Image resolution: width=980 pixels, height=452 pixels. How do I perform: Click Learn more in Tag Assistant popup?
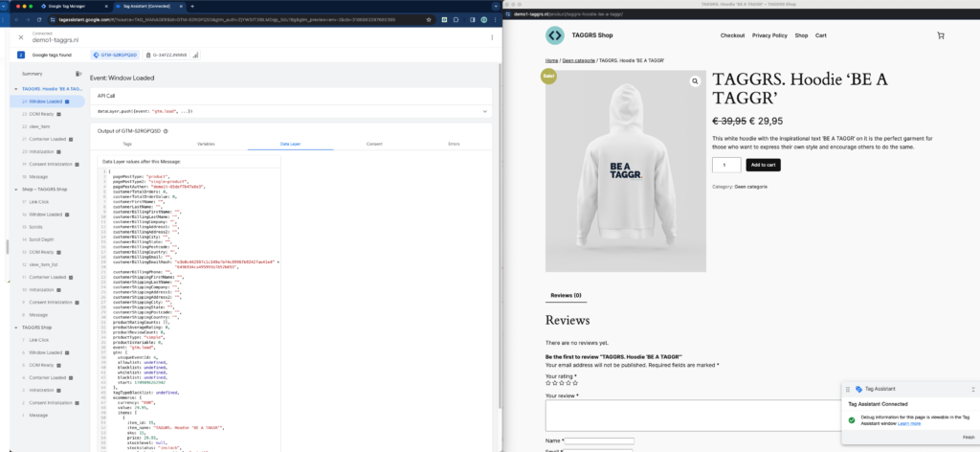(909, 423)
